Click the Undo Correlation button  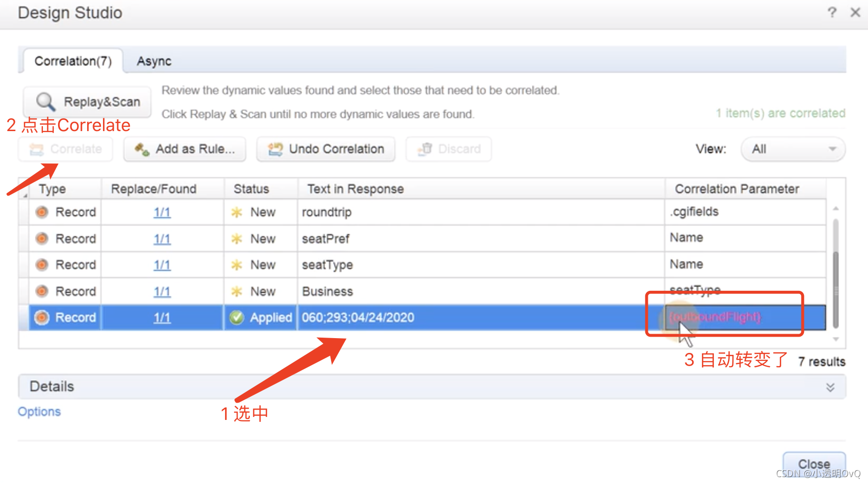[326, 149]
